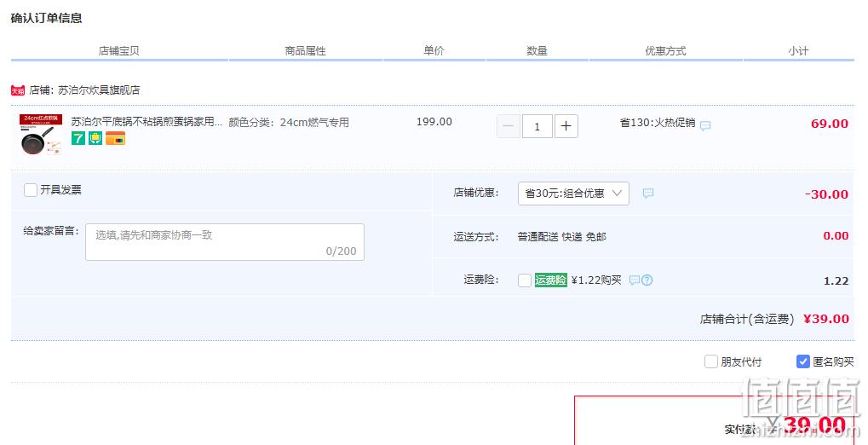The height and width of the screenshot is (445, 868).
Task: Open the 店铺优惠 discount dropdown
Action: point(573,194)
